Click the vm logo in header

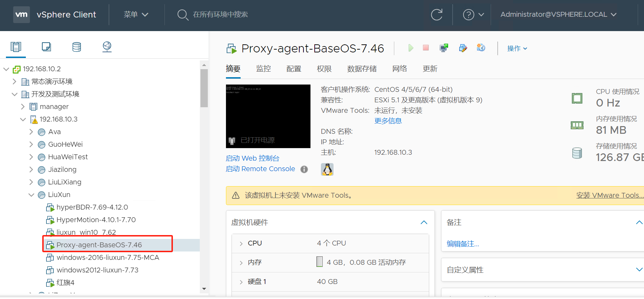(x=21, y=14)
